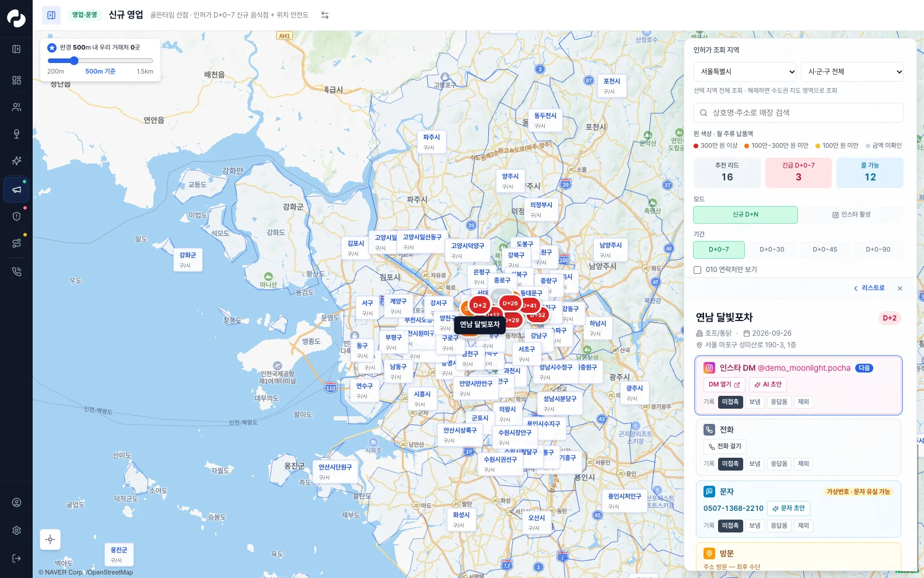This screenshot has width=924, height=578.
Task: Click the 포천시 district label on the map
Action: 611,86
